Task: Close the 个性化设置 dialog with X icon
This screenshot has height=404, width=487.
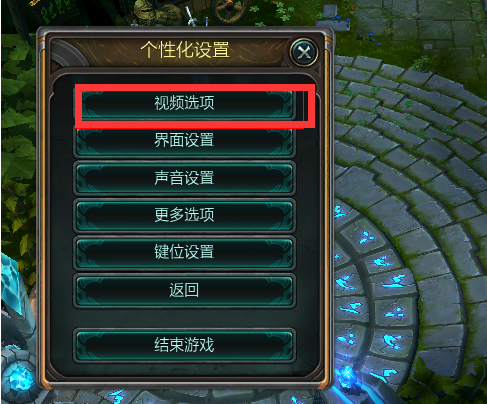Action: [304, 52]
